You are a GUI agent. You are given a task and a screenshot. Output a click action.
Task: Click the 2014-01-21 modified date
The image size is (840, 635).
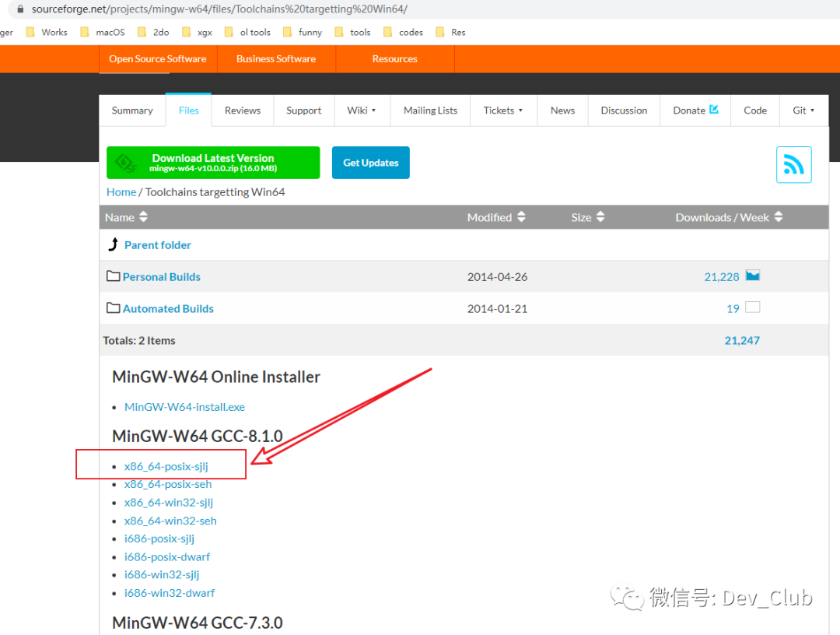[x=497, y=309]
